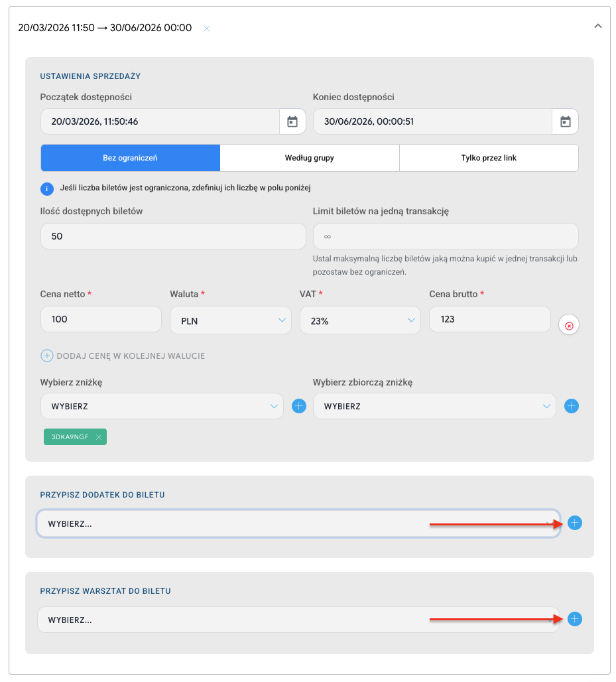
Task: Remove the 3DKA9NGF discount tag
Action: pos(99,437)
